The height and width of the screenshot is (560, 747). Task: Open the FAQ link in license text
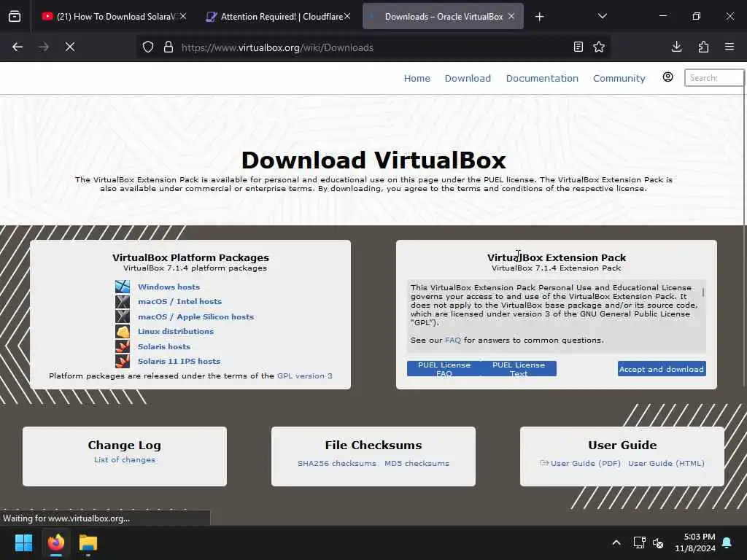452,340
